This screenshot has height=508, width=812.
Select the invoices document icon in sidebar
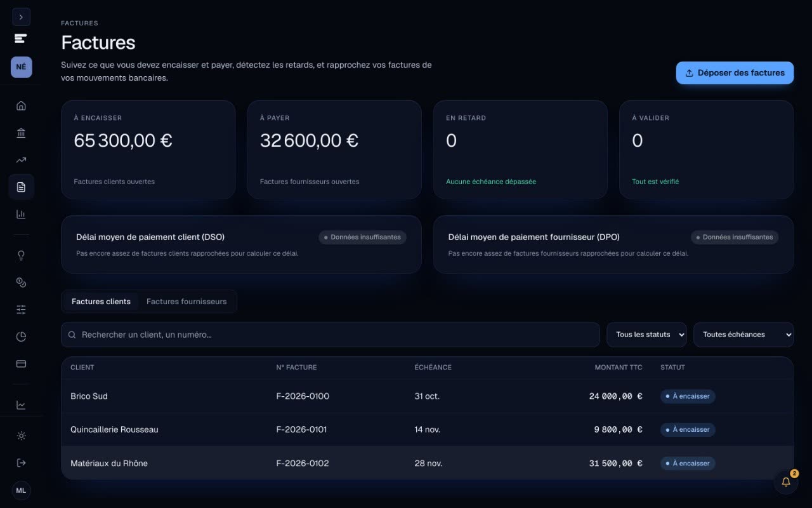(x=21, y=187)
